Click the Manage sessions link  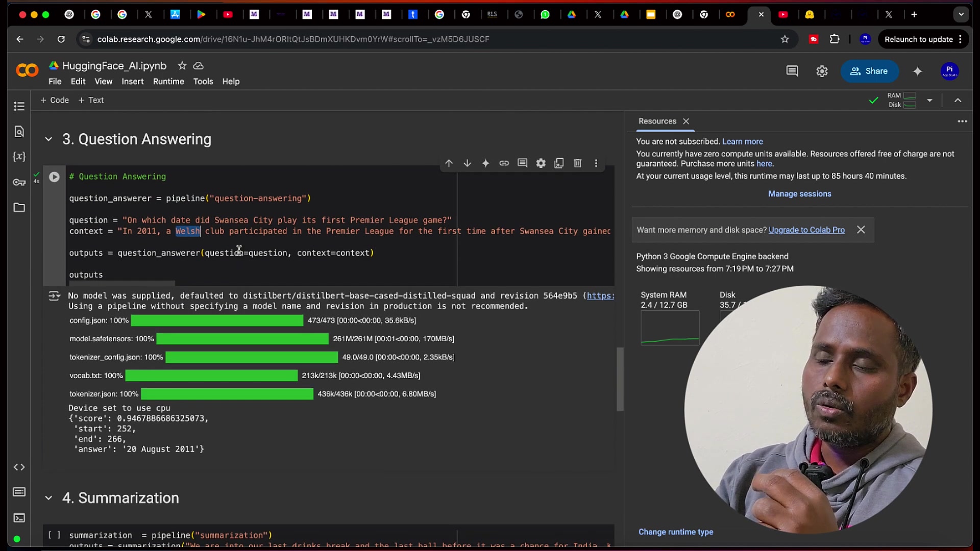(799, 194)
